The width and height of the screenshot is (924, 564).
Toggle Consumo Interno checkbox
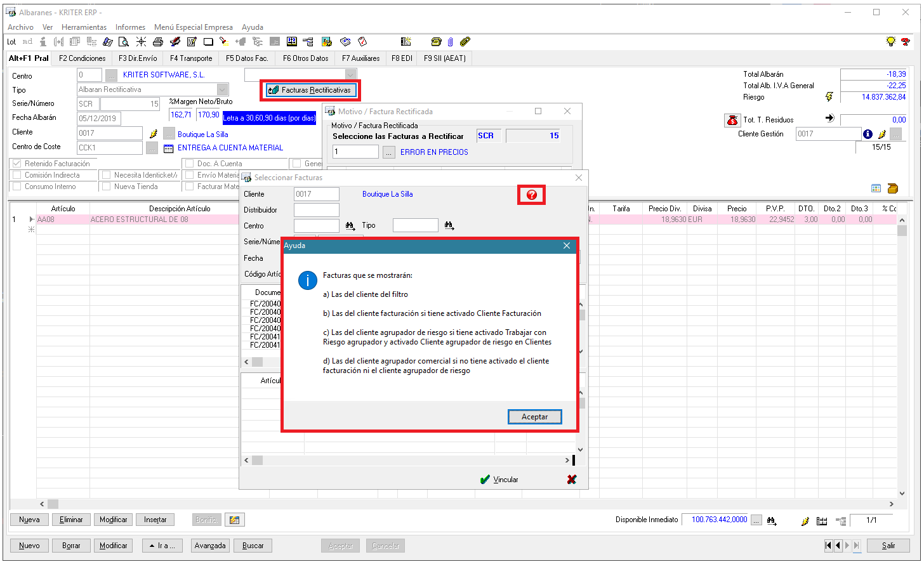(x=17, y=187)
